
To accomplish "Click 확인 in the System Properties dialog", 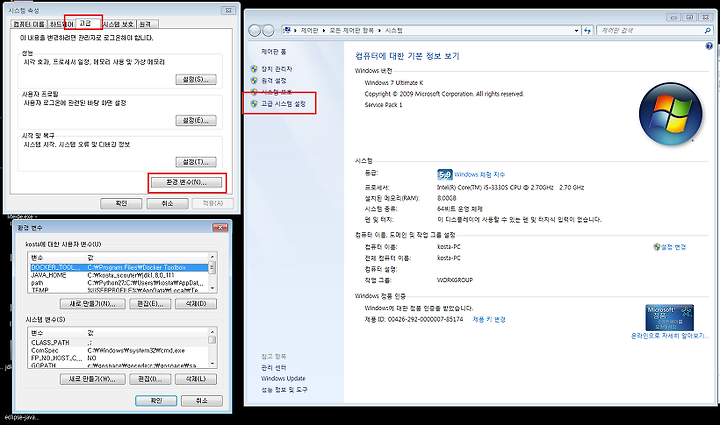I will click(x=121, y=203).
